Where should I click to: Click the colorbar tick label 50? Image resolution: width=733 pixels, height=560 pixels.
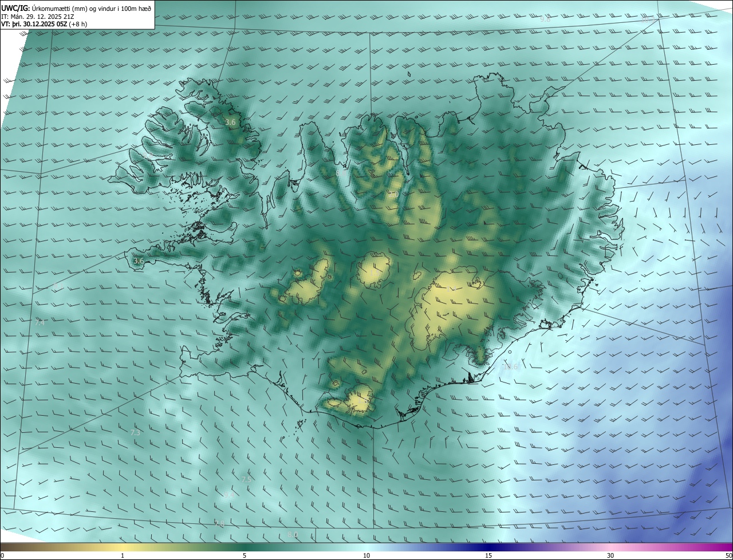728,555
